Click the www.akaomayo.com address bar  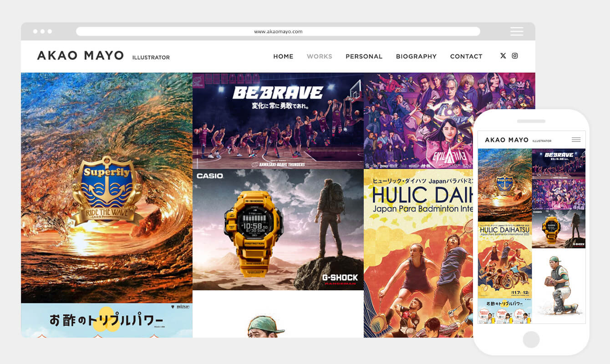[278, 31]
